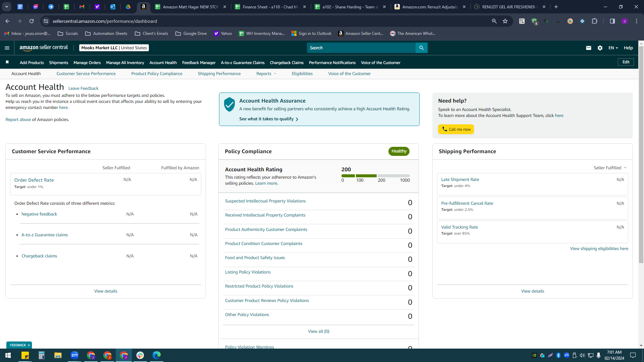Open the Google Drive bookmark folder

point(191,34)
